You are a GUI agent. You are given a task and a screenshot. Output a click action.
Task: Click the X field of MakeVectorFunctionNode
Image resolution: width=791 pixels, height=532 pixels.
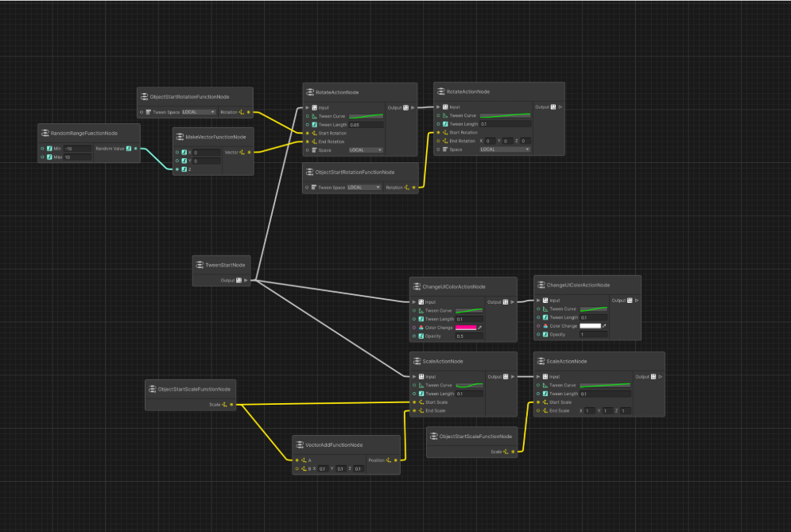pos(207,152)
